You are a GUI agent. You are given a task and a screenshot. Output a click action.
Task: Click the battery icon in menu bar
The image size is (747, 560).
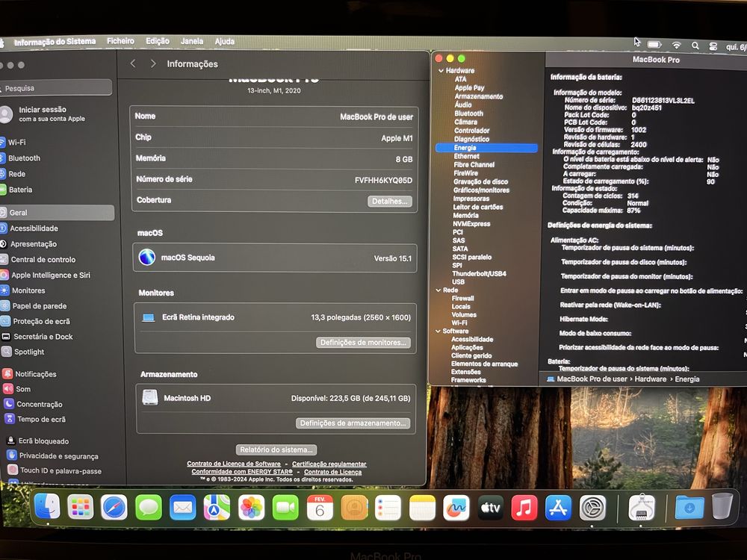654,45
